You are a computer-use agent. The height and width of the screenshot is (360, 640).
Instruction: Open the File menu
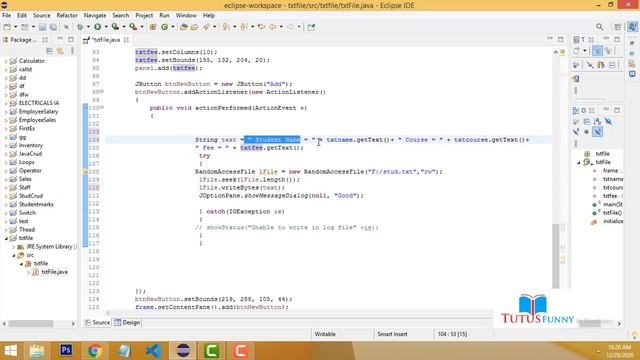tap(7, 15)
